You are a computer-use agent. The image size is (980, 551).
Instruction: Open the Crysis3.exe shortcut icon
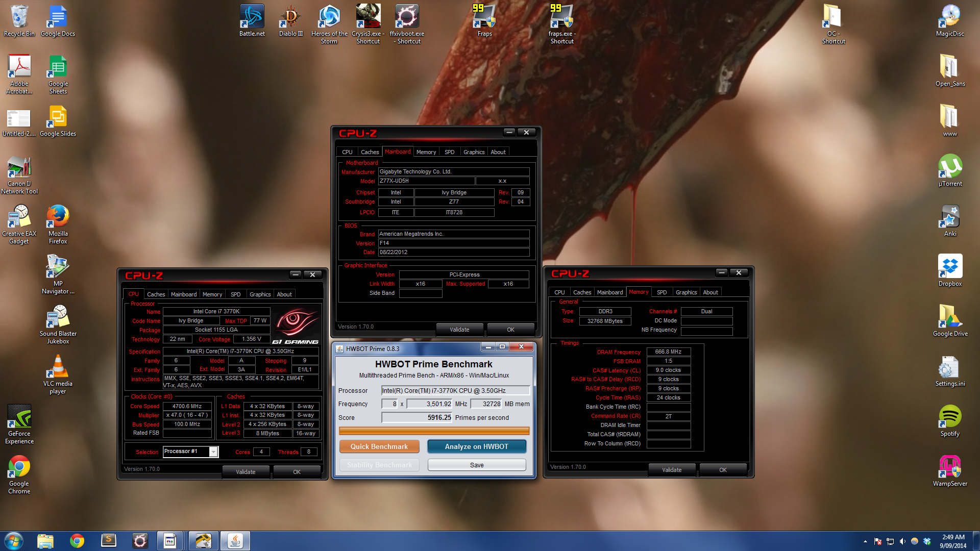click(368, 24)
